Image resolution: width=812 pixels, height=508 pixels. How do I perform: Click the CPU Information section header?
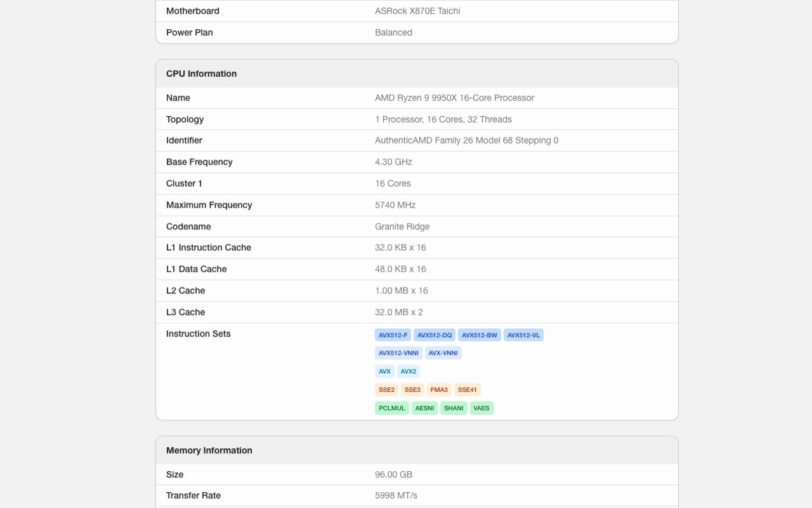tap(201, 74)
